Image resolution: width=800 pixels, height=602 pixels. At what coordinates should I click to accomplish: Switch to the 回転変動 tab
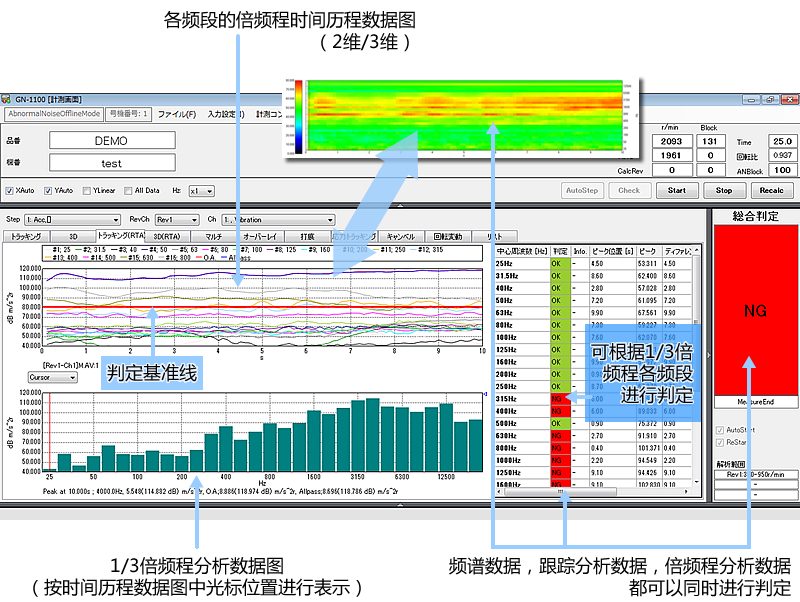(x=447, y=237)
